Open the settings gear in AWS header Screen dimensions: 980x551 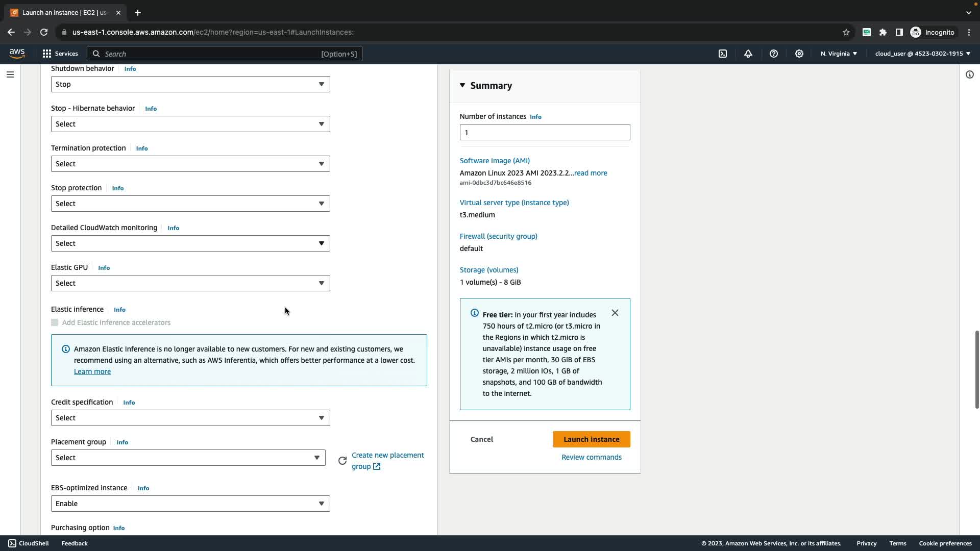click(x=799, y=54)
